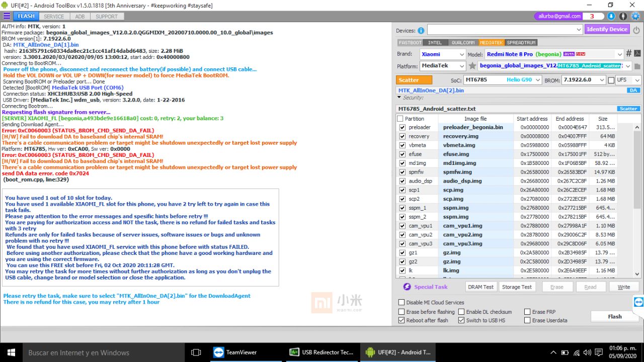The height and width of the screenshot is (362, 644).
Task: Click the favorite star icon
Action: [x=472, y=66]
